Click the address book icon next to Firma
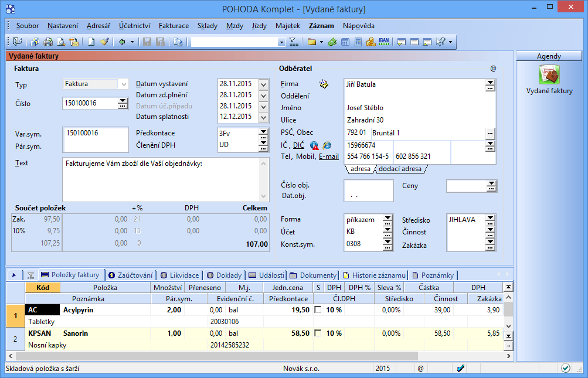The width and height of the screenshot is (588, 378). (x=324, y=84)
